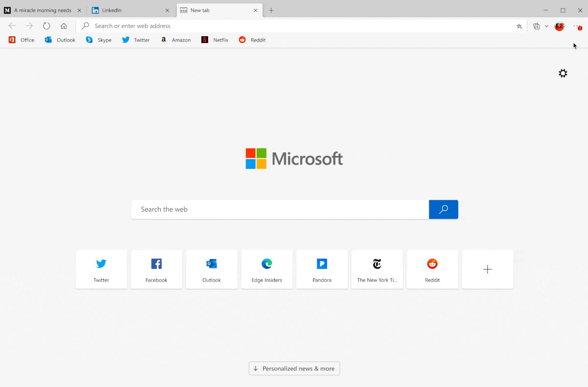This screenshot has height=387, width=588.
Task: Expand the Collections dropdown chevron
Action: pos(546,26)
